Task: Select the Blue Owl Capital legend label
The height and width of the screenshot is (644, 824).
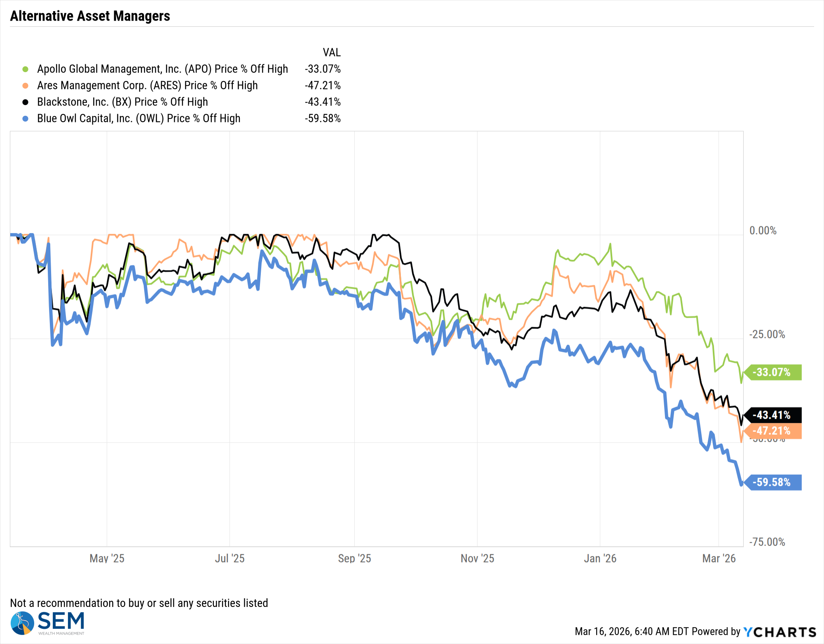Action: 138,119
